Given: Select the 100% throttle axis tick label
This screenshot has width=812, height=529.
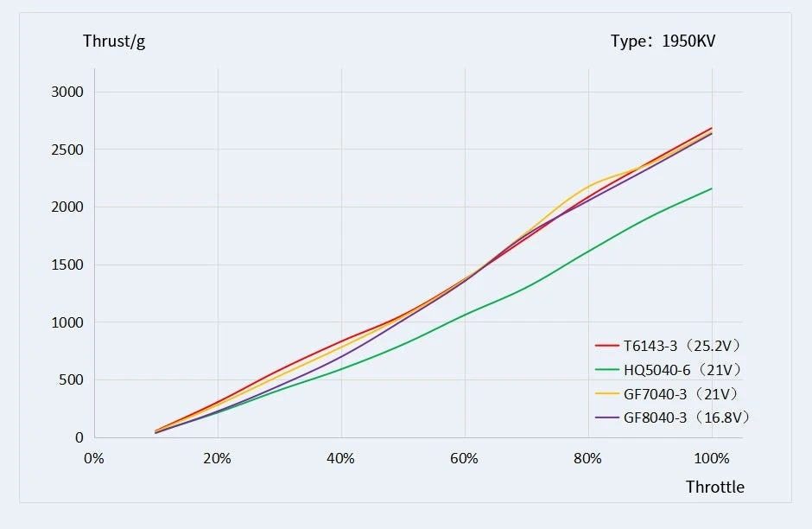Looking at the screenshot, I should click(712, 458).
